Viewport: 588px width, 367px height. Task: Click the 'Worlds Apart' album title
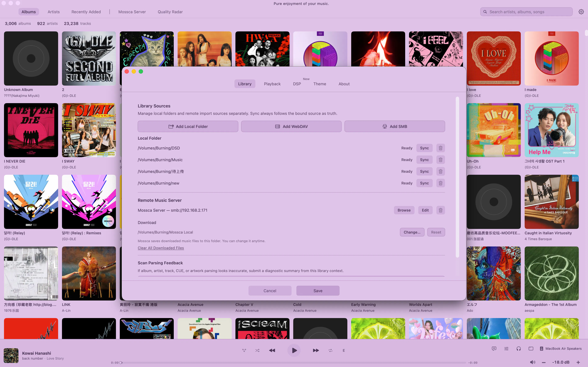click(421, 305)
